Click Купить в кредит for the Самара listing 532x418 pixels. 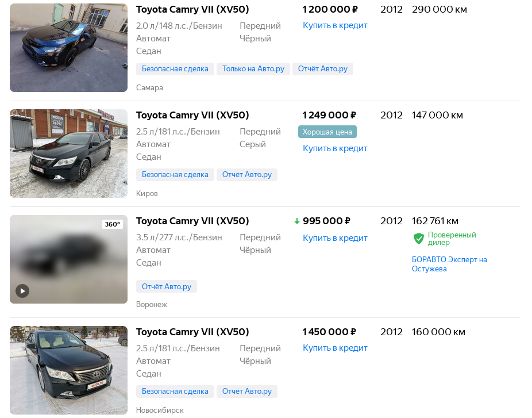click(x=335, y=25)
